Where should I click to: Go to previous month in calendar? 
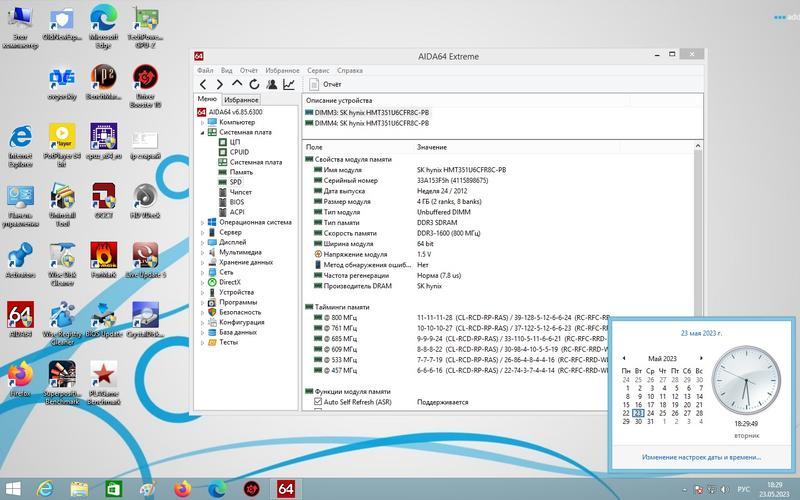coord(624,358)
